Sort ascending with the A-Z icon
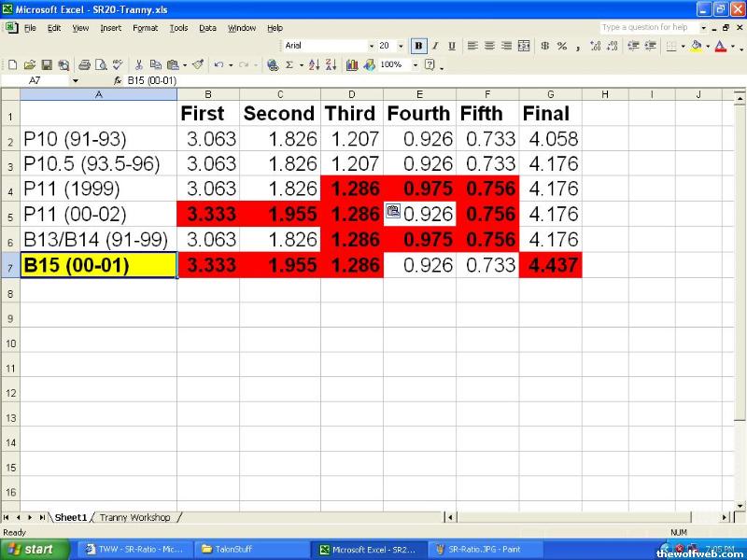The image size is (747, 560). point(313,65)
